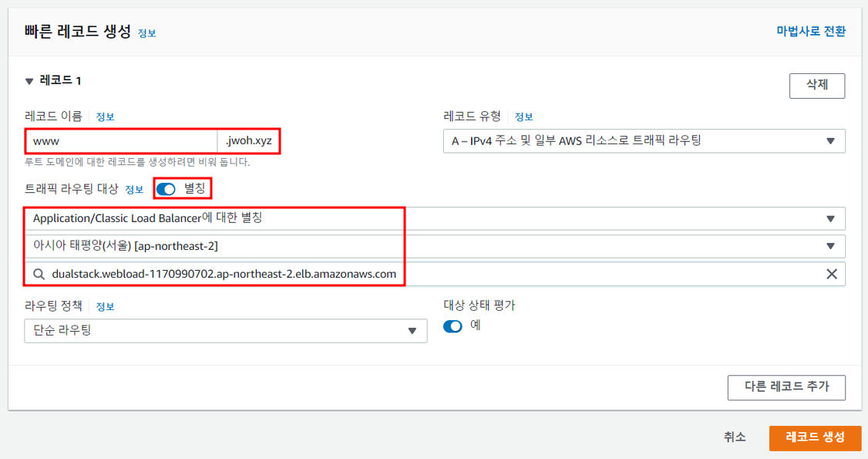The height and width of the screenshot is (459, 868).
Task: Click the 취소 button
Action: coord(735,437)
